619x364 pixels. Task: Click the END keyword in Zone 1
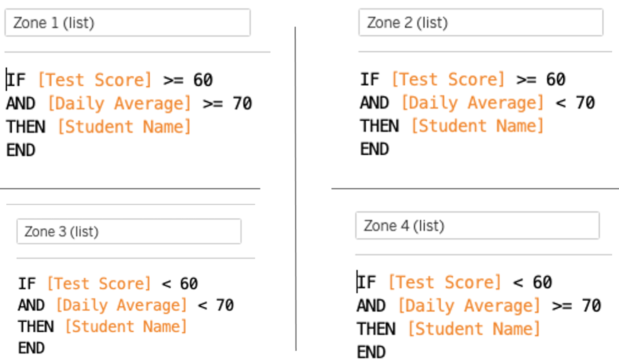pyautogui.click(x=20, y=150)
